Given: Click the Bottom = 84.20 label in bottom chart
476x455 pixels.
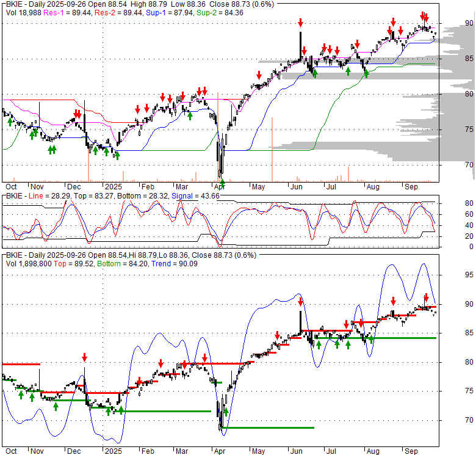Looking at the screenshot, I should [123, 264].
